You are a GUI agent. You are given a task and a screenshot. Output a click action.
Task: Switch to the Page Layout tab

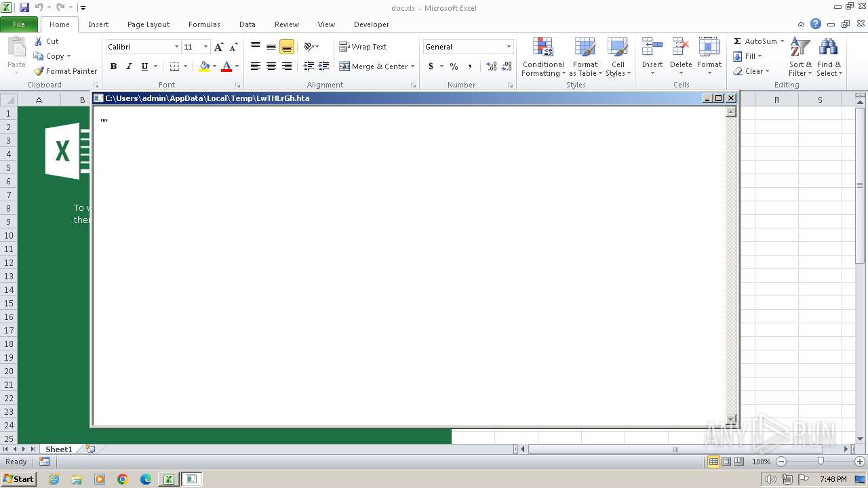click(149, 24)
